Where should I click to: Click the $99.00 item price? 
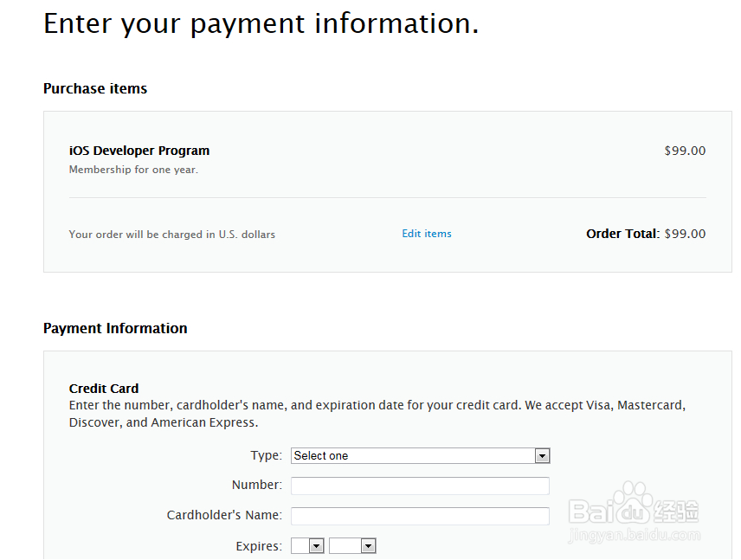coord(685,151)
